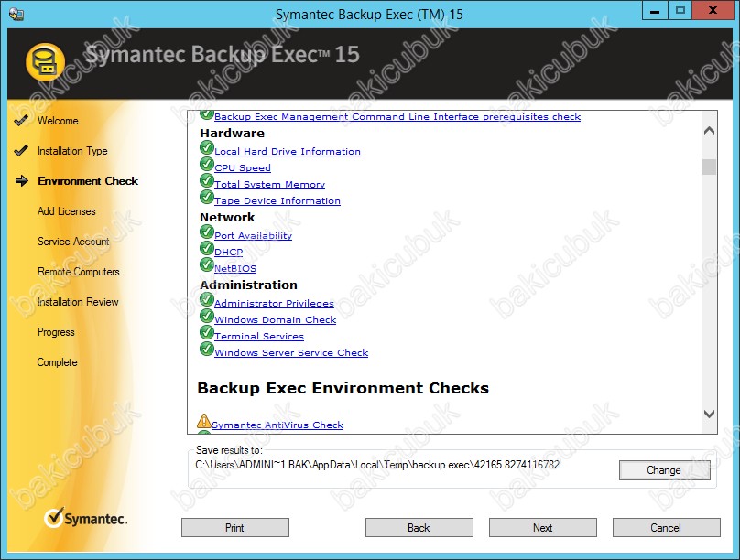Screen dimensions: 740x560
Task: Click green check icon beside DHCP
Action: (206, 248)
